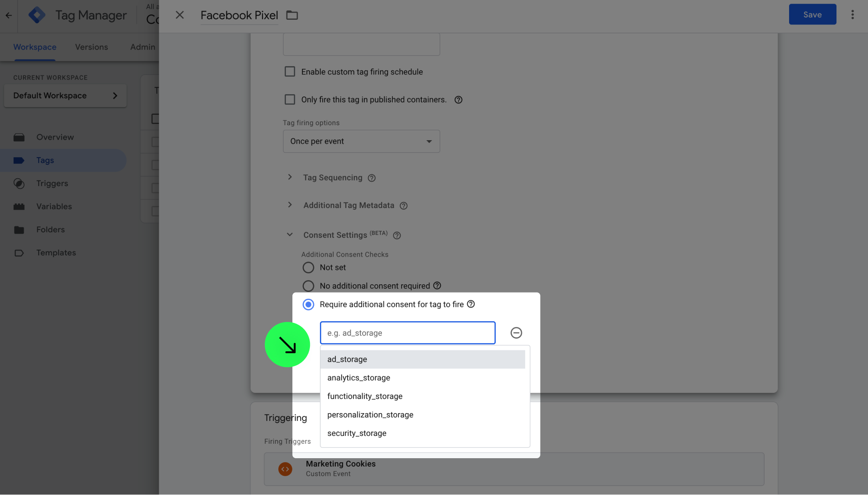
Task: Open Variables in the sidebar
Action: tap(54, 206)
